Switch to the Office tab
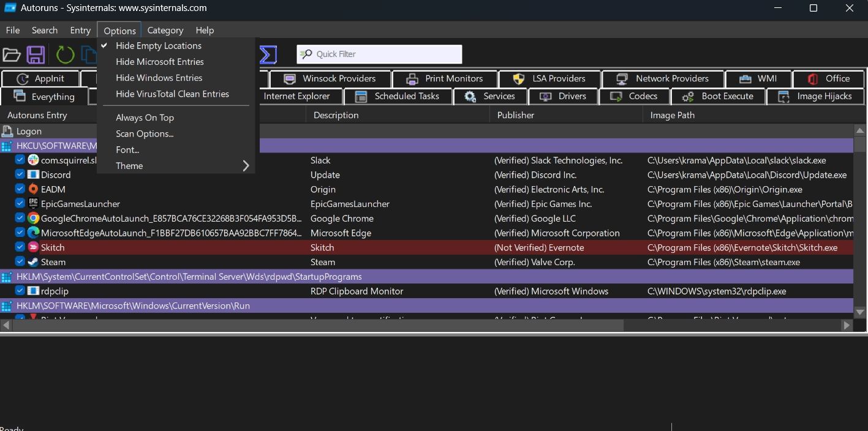 [828, 79]
